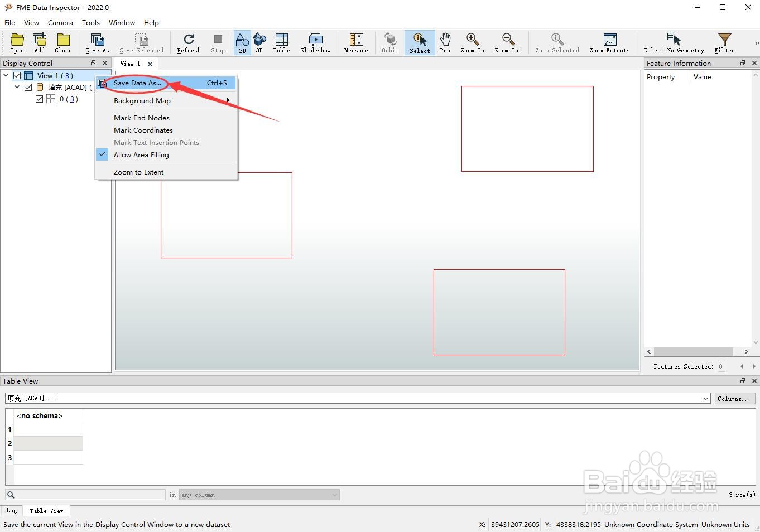The height and width of the screenshot is (532, 760).
Task: Click the Close dataset toolbar icon
Action: 63,43
